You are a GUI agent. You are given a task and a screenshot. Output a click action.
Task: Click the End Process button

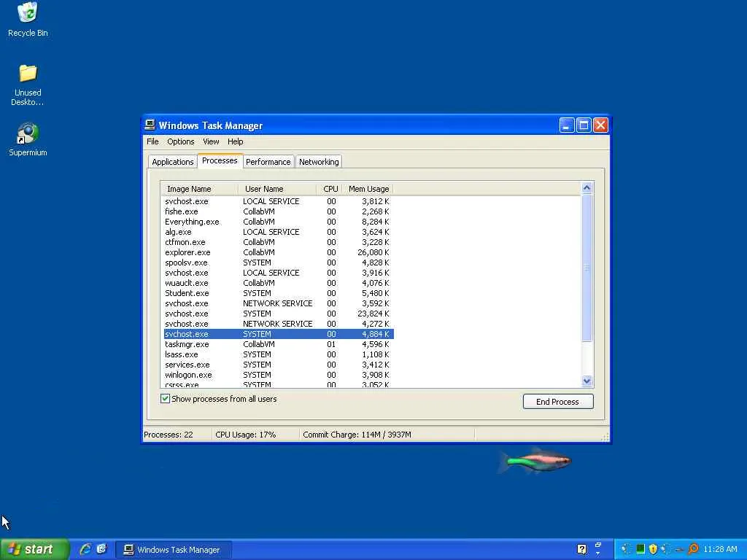click(558, 402)
